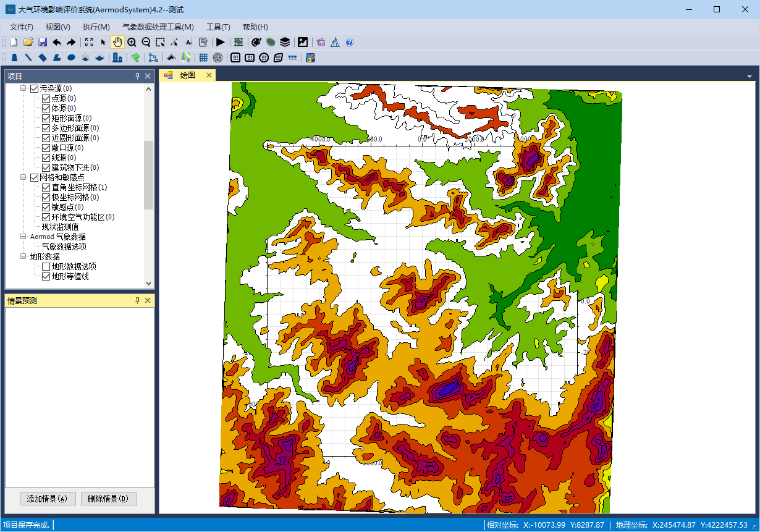760x532 pixels.
Task: Uncheck the 直角坐标网格 checkbox
Action: click(46, 187)
